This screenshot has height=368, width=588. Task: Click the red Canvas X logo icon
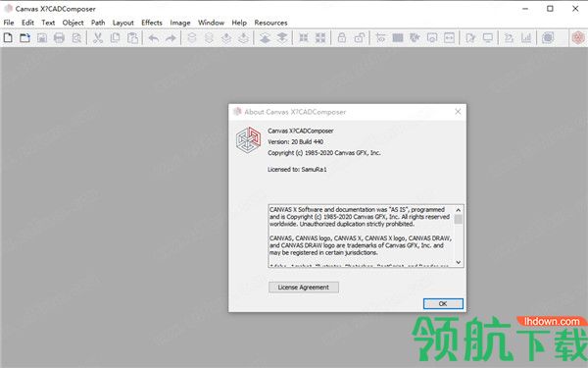pos(578,37)
